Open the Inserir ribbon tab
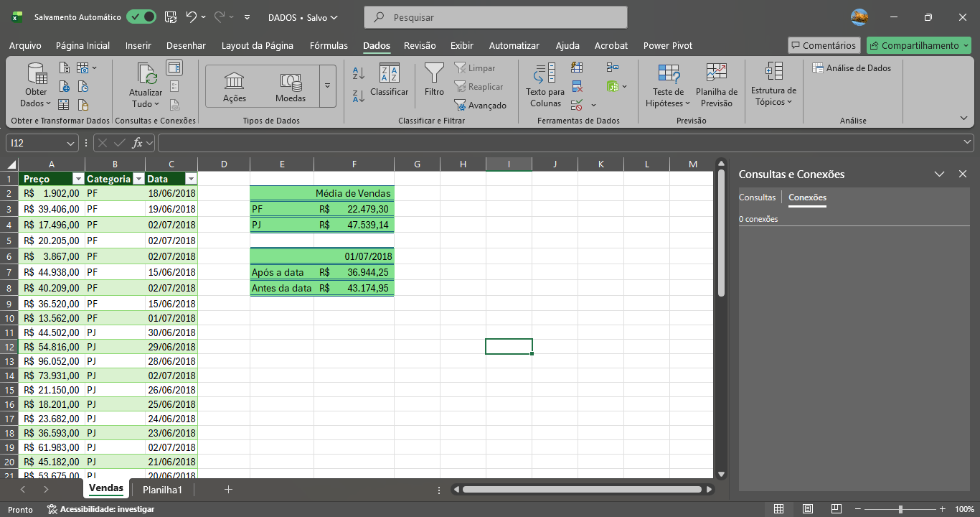980x517 pixels. click(x=138, y=45)
